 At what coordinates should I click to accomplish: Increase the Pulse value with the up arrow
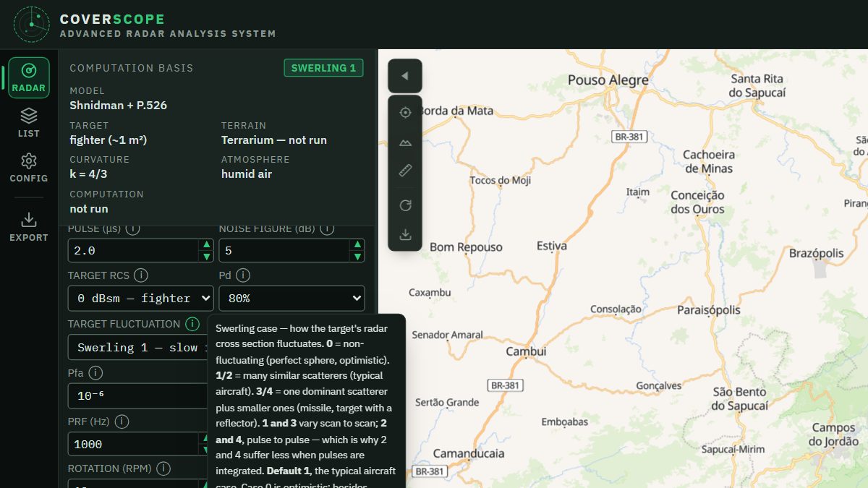pos(207,245)
